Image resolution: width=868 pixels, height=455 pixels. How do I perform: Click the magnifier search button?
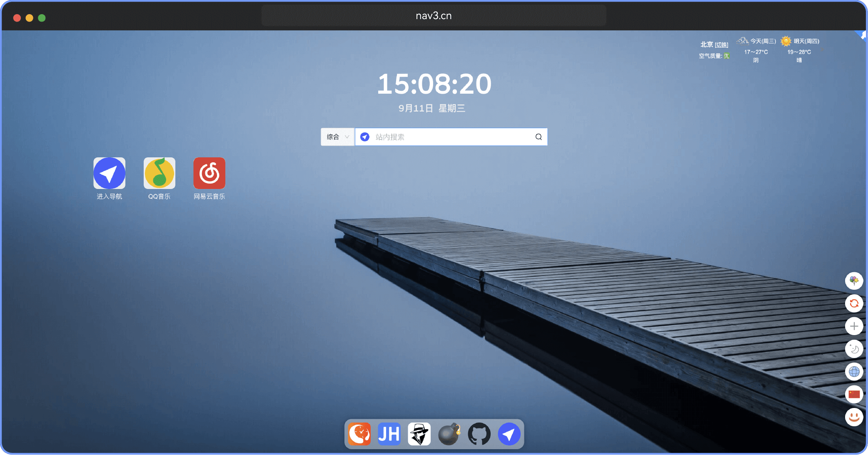[539, 137]
